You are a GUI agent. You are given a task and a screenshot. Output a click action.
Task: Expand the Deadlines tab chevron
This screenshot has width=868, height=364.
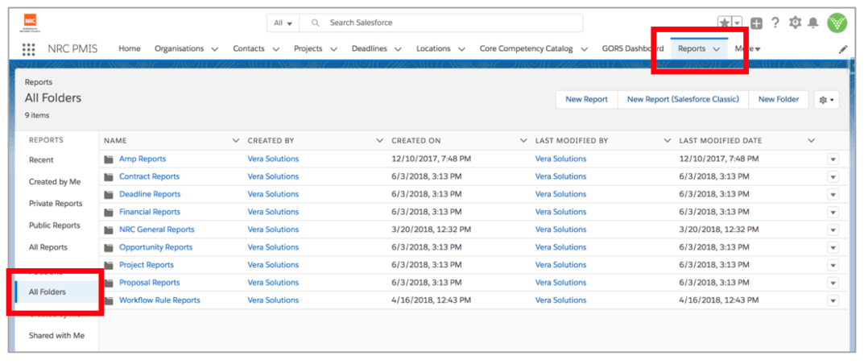(x=398, y=49)
